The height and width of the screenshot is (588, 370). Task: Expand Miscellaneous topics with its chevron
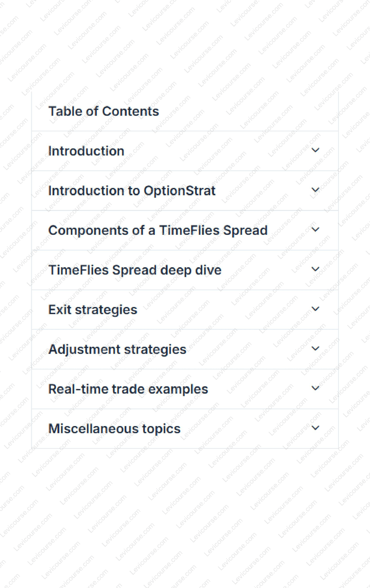click(x=315, y=428)
